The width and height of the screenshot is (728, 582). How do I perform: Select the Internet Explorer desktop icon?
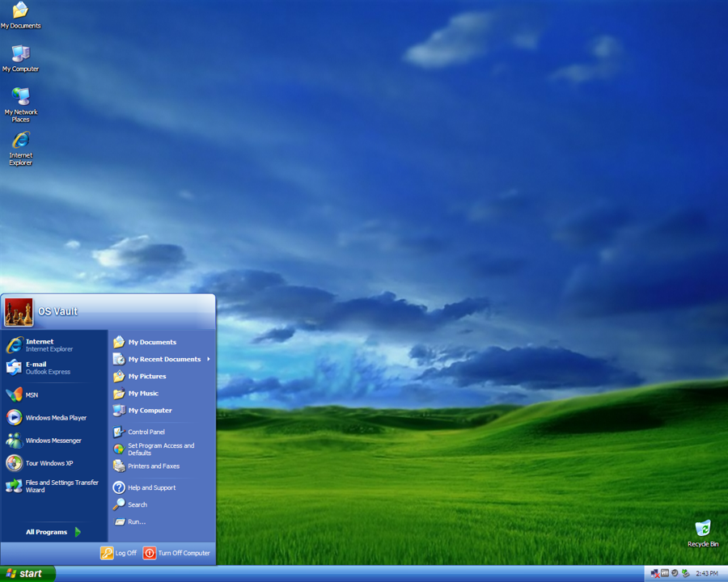[x=21, y=149]
